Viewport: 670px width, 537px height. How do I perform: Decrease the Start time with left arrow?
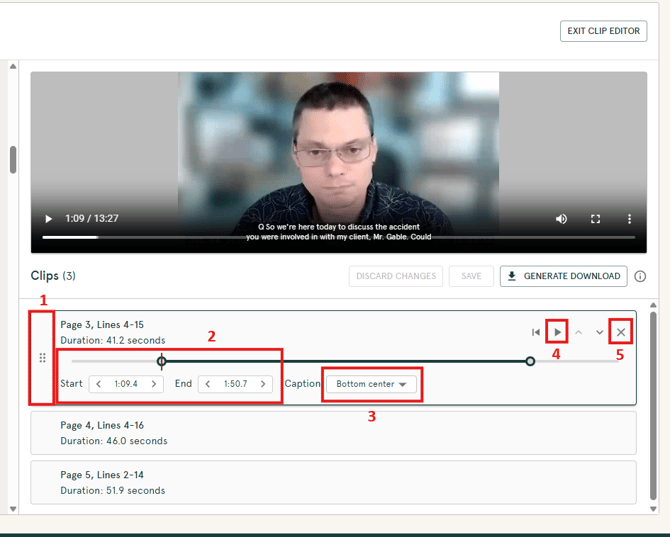click(99, 384)
